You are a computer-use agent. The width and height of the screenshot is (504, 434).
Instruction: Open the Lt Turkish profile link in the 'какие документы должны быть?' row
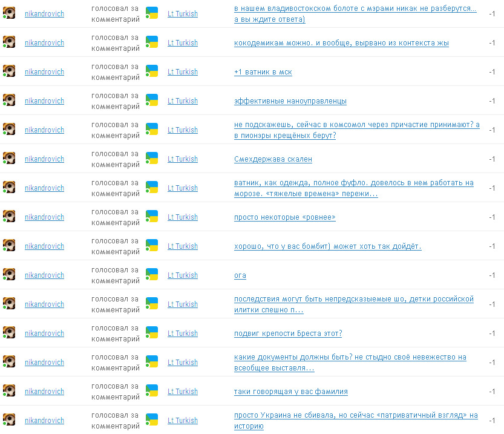pos(182,363)
